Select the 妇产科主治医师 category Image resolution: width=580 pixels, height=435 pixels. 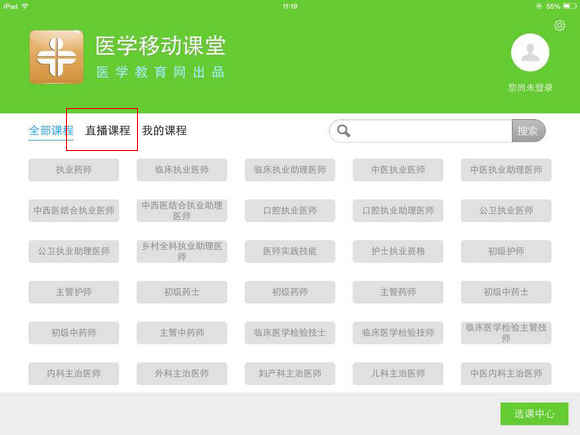290,373
